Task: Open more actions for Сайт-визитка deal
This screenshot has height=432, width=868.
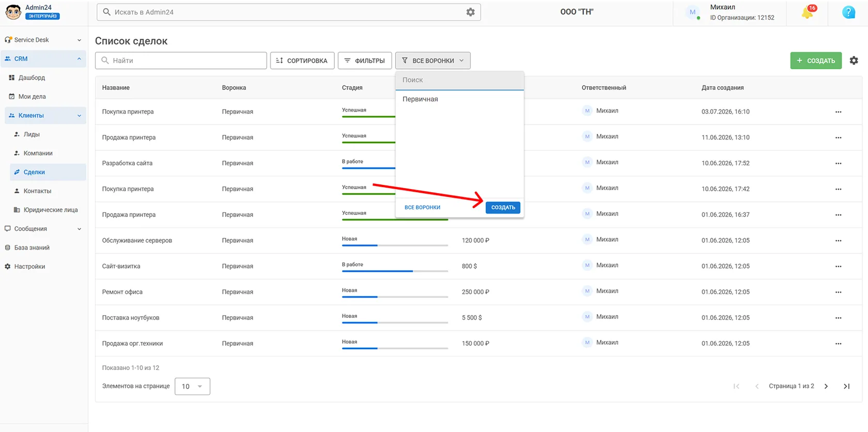Action: tap(838, 267)
